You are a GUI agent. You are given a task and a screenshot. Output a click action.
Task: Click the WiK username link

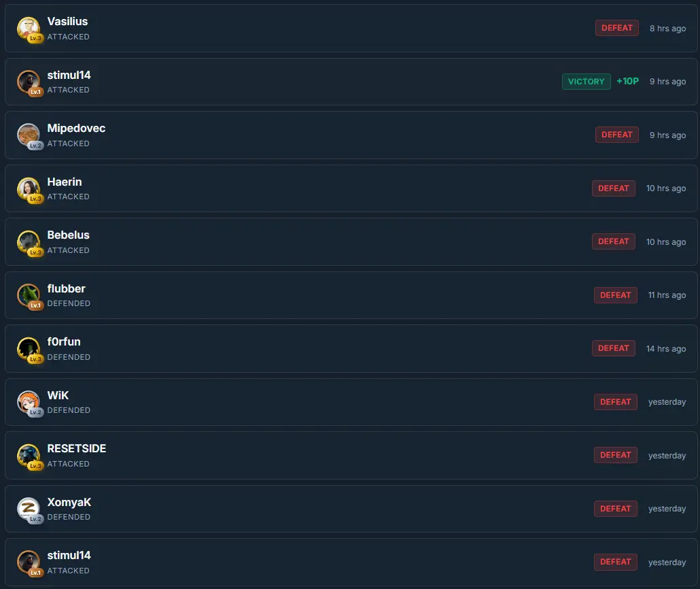coord(58,395)
